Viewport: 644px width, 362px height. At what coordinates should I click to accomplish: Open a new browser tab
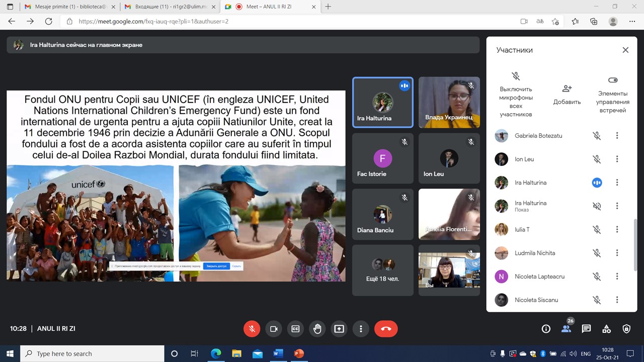[x=328, y=7]
